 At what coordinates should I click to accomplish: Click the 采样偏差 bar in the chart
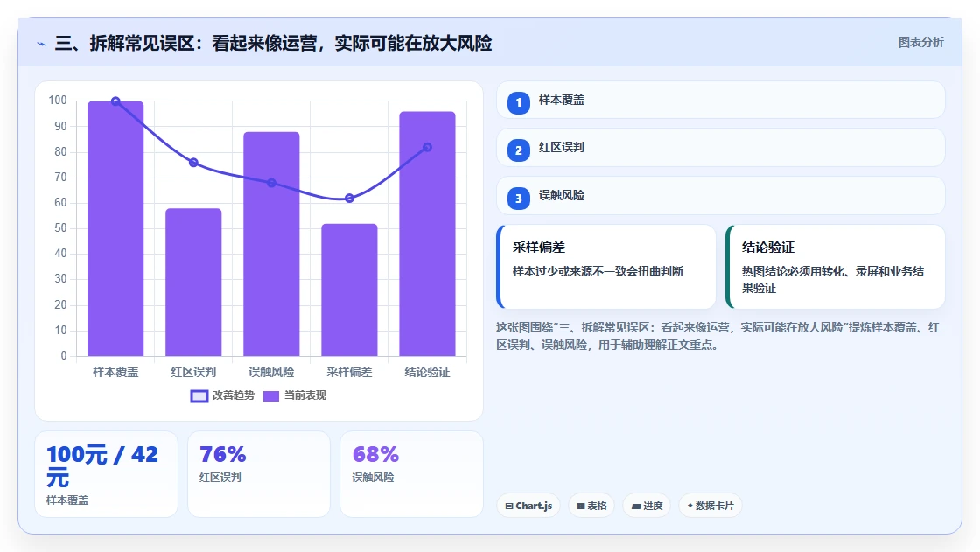tap(349, 290)
